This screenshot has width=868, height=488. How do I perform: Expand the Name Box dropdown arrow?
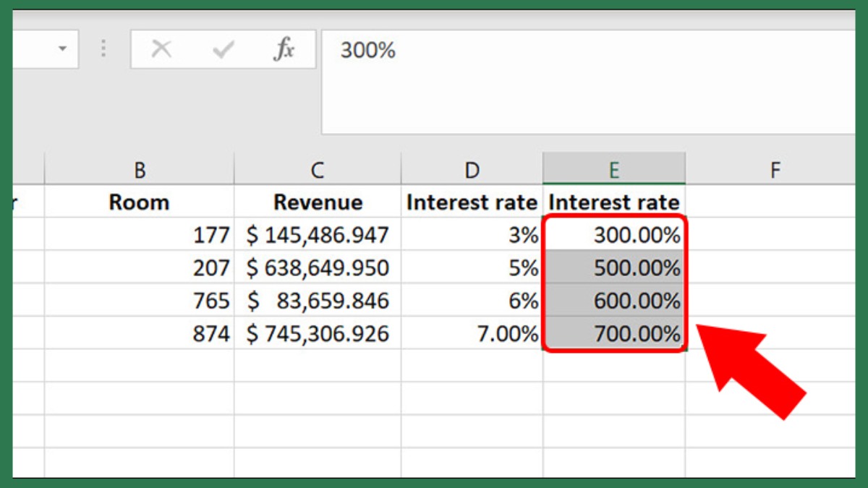pyautogui.click(x=62, y=49)
